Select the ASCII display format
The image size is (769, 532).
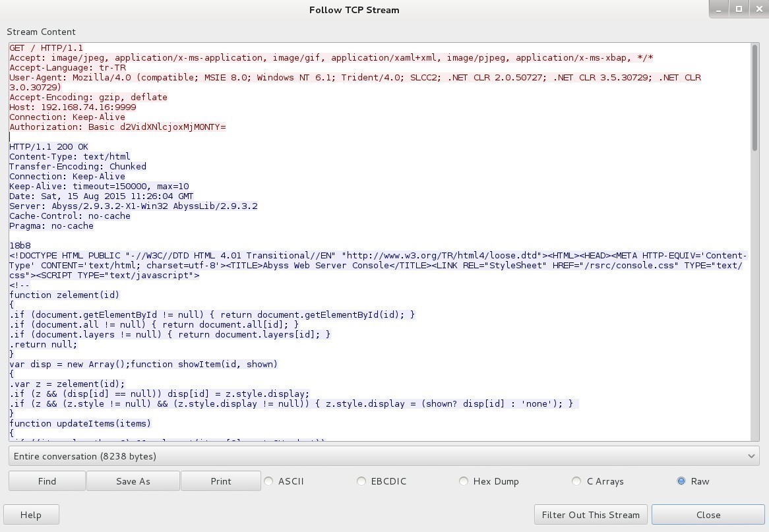[x=269, y=481]
